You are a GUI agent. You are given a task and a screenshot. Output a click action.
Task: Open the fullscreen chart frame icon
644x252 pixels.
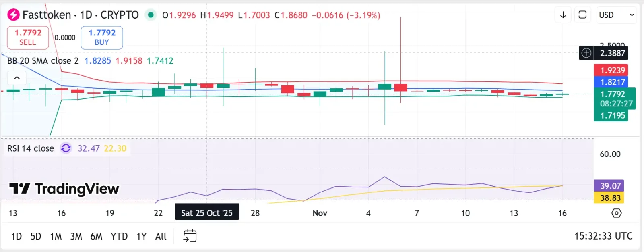[x=582, y=15]
